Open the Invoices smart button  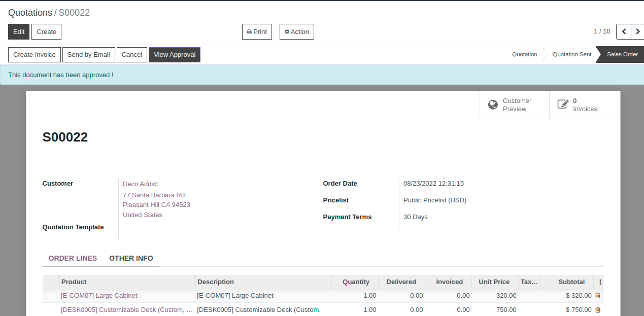584,105
